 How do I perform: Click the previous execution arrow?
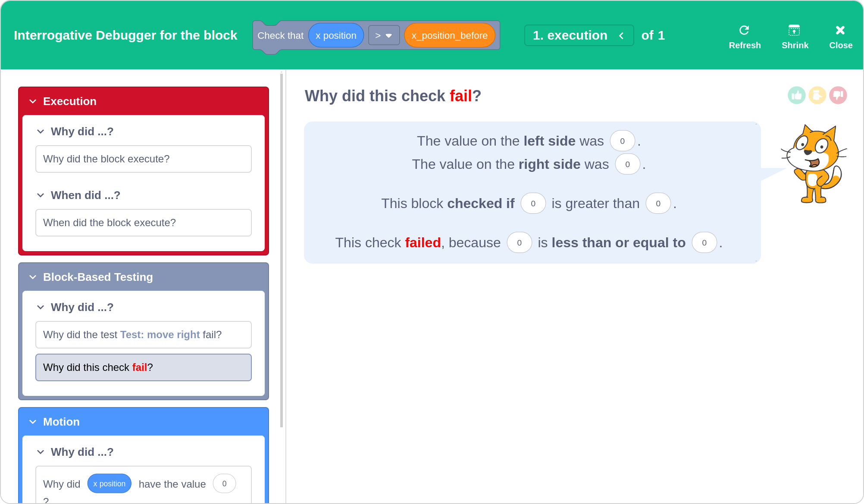click(621, 36)
